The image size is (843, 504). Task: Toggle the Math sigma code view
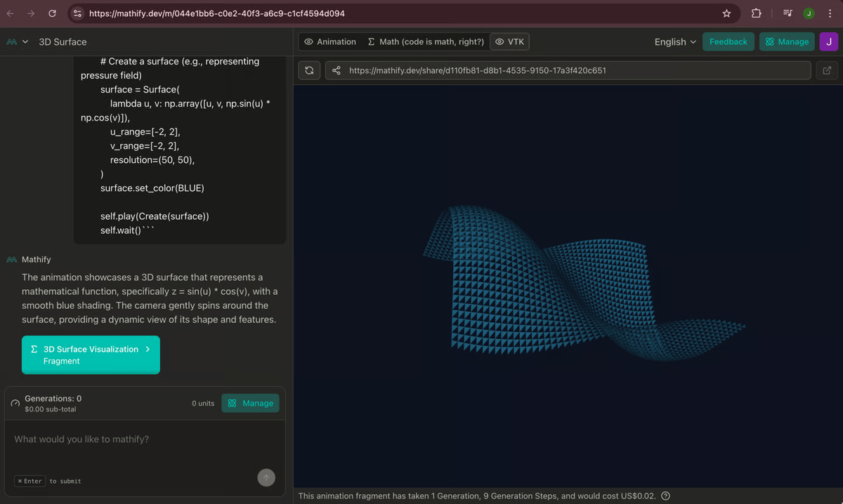coord(372,41)
